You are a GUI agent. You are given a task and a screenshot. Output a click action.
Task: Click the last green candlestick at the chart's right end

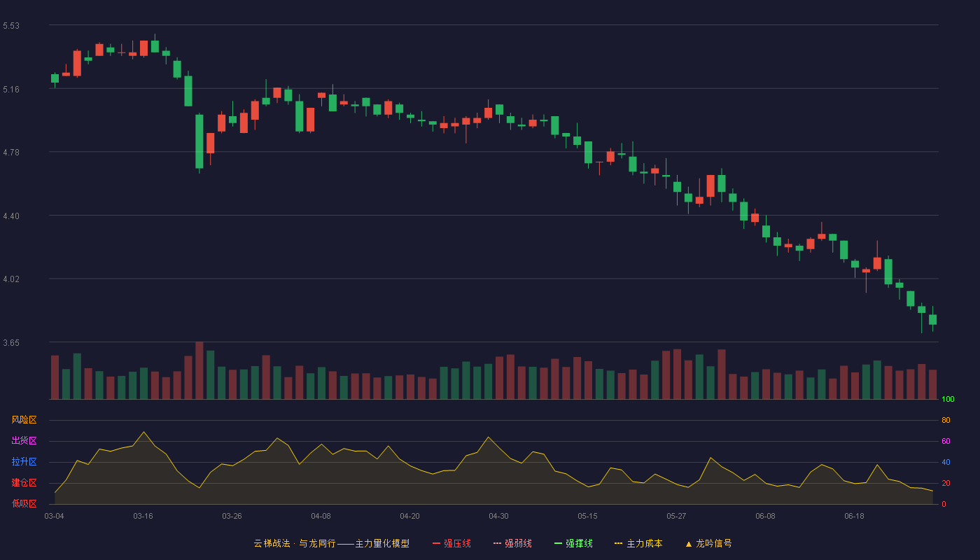tap(932, 319)
